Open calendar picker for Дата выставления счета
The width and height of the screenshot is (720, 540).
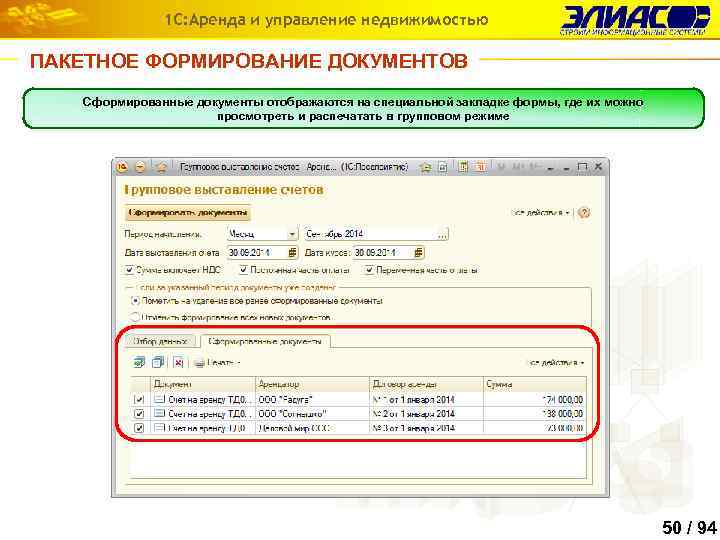(292, 253)
